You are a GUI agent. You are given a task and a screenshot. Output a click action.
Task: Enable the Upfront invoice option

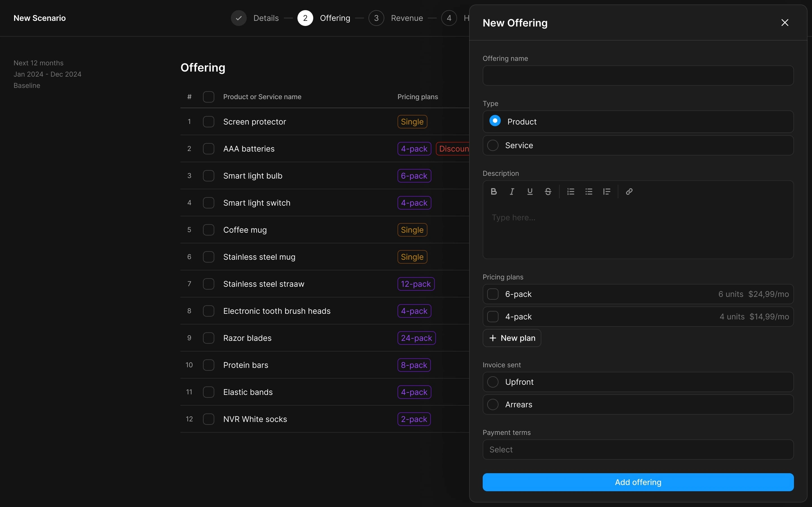point(493,382)
